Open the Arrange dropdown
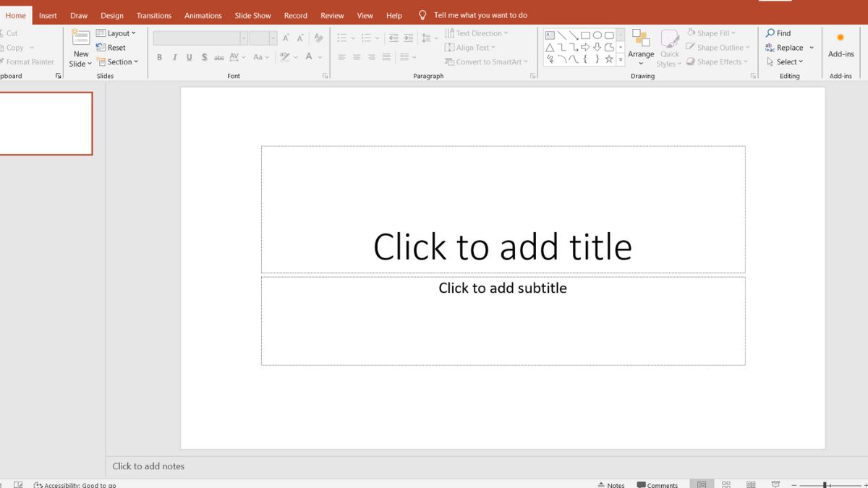Viewport: 868px width, 488px height. point(641,48)
